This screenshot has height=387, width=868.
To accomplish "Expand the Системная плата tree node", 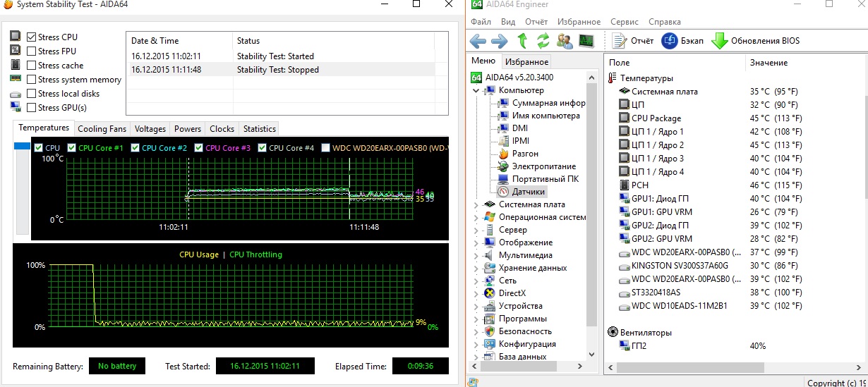I will click(x=476, y=204).
